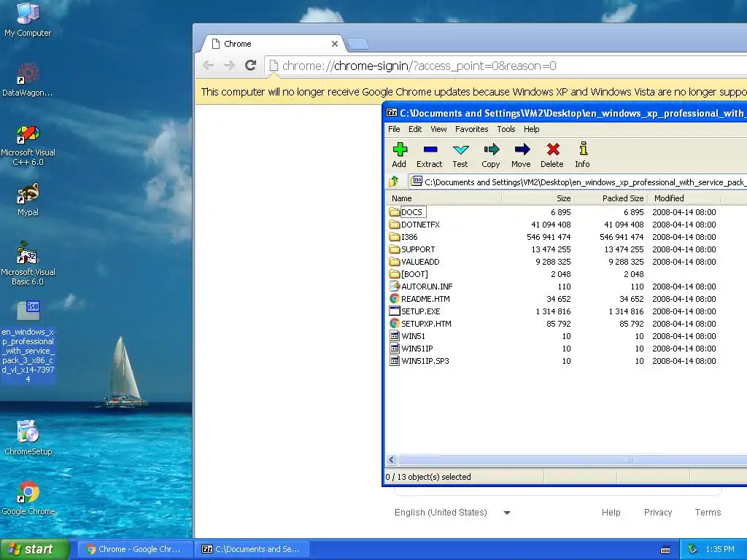
Task: Click the '0 / 13 object(s) selected' status
Action: coord(427,477)
